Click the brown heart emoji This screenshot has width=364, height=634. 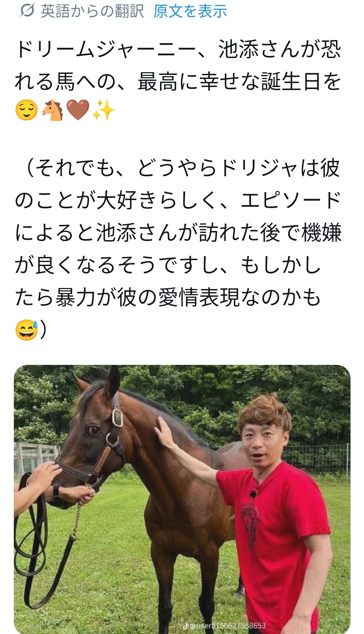point(78,110)
